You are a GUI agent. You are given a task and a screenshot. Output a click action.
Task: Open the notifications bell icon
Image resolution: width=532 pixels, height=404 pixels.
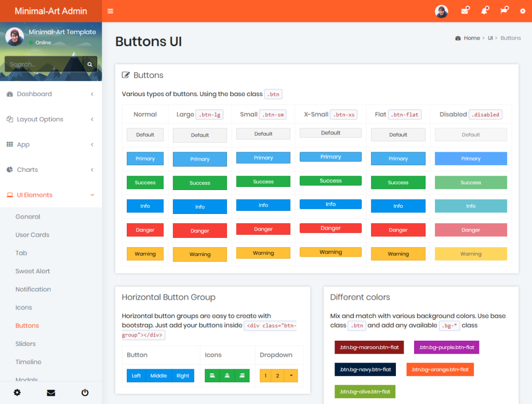pyautogui.click(x=485, y=10)
